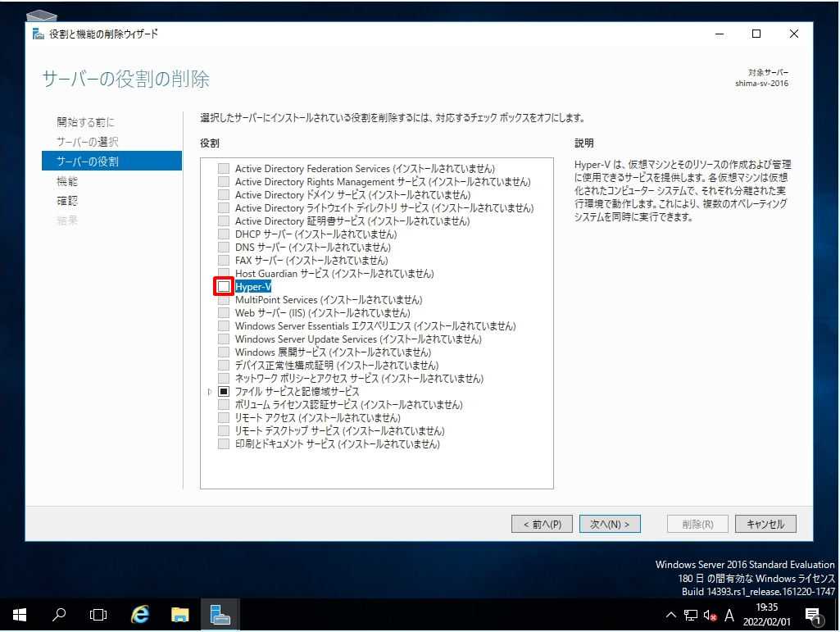Select Windows 展開サービス row
840x632 pixels.
[333, 352]
